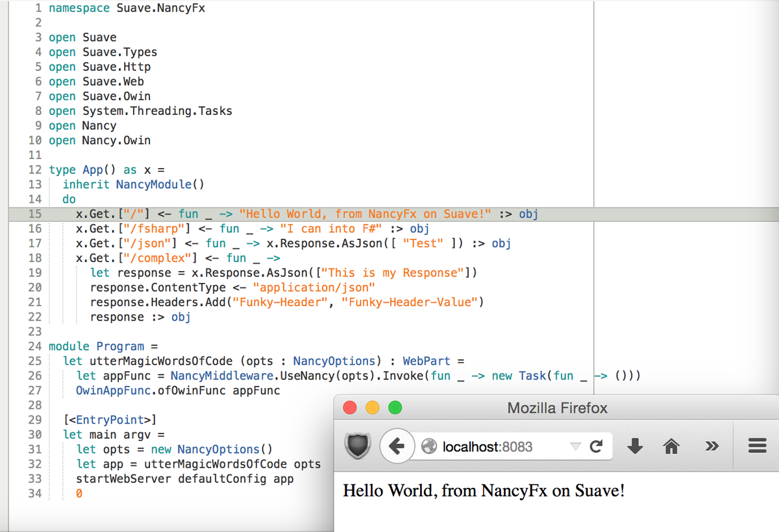Image resolution: width=779 pixels, height=532 pixels.
Task: Minimize the Firefox window
Action: 372,408
